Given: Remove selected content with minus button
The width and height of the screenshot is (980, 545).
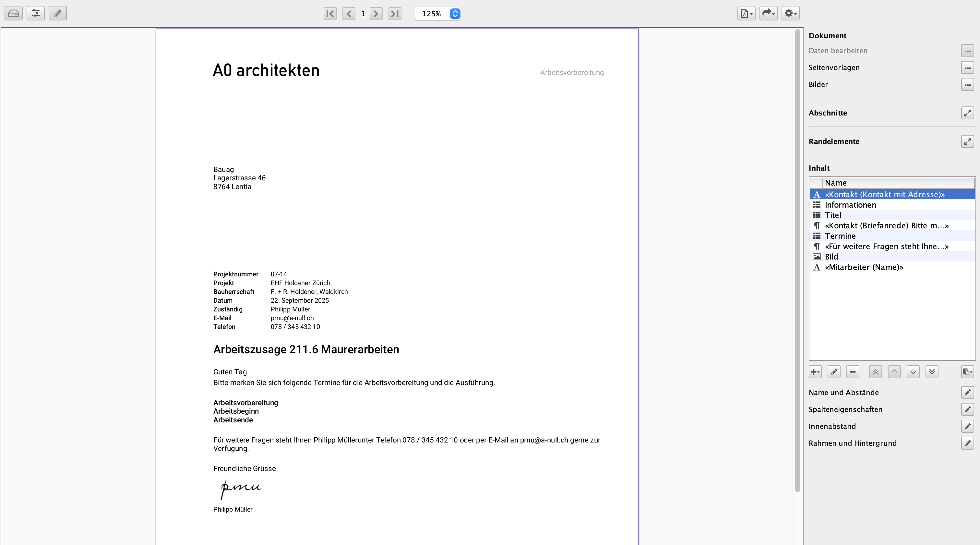Looking at the screenshot, I should pos(853,372).
